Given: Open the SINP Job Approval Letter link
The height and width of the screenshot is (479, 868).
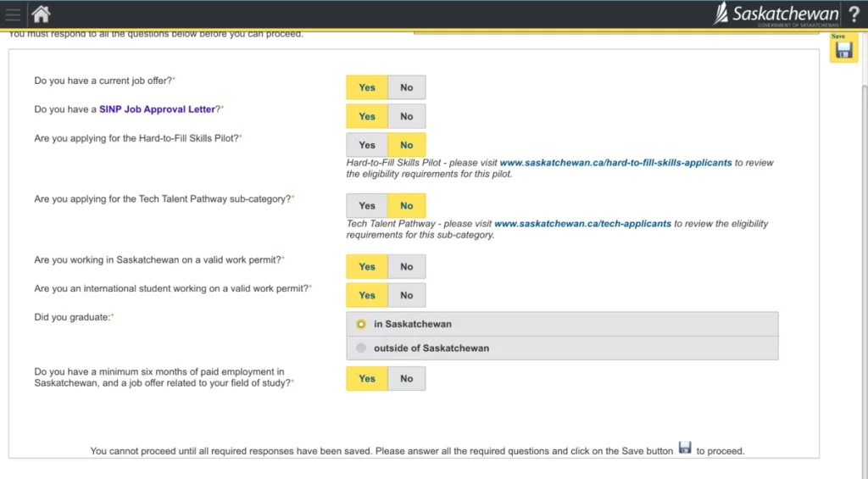Looking at the screenshot, I should tap(157, 109).
